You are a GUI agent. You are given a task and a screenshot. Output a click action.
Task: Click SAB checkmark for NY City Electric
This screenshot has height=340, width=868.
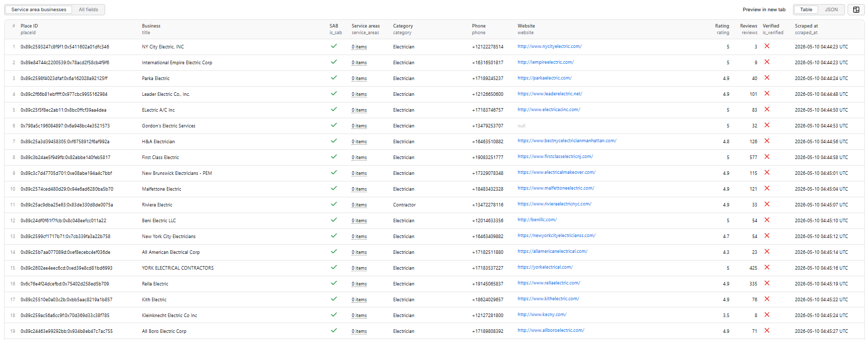pyautogui.click(x=334, y=46)
